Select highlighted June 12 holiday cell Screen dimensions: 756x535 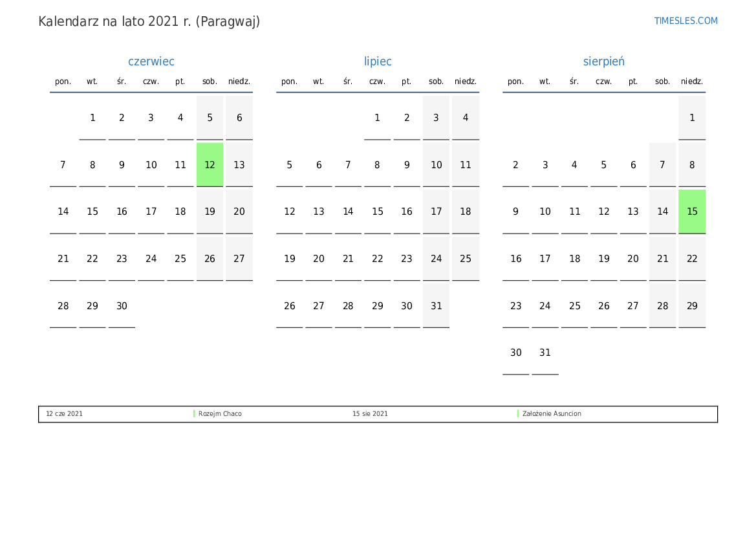pyautogui.click(x=210, y=165)
